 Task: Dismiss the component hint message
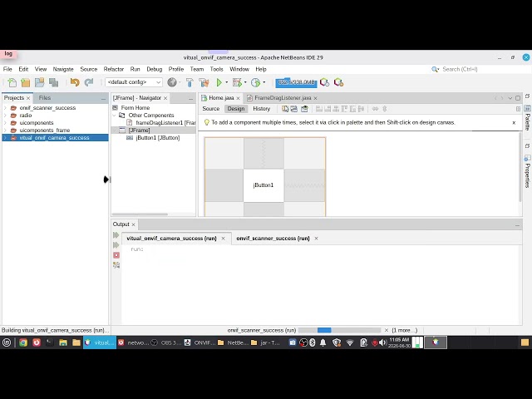click(x=514, y=122)
